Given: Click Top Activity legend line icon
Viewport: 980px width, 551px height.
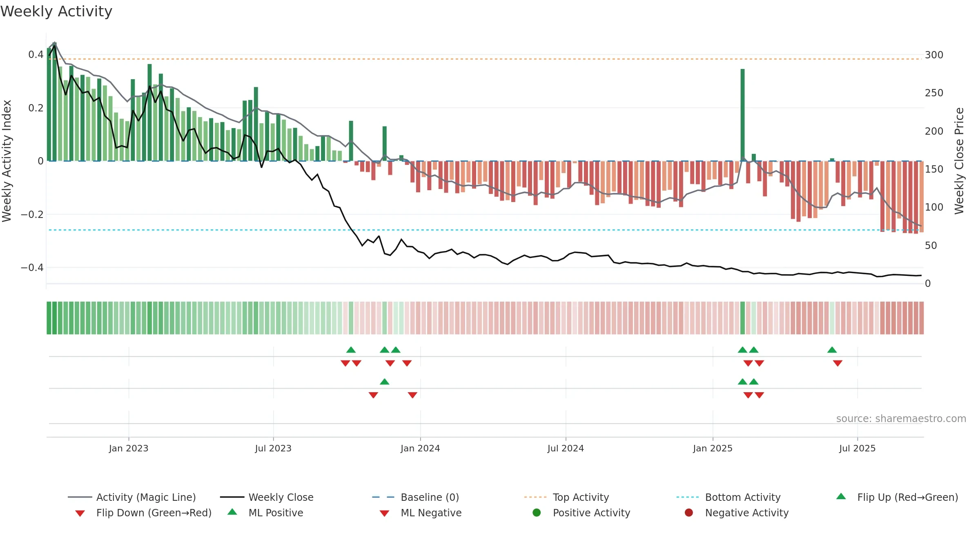Looking at the screenshot, I should 535,497.
